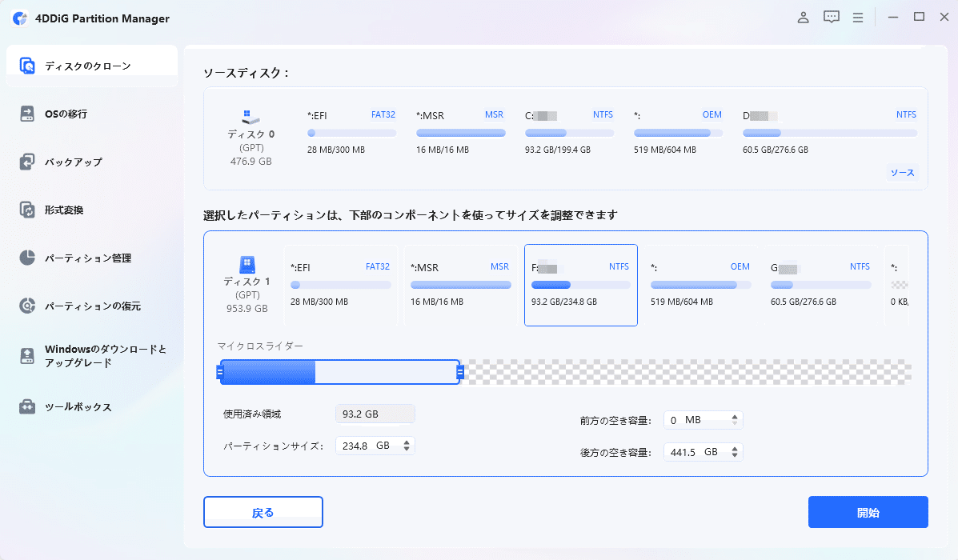Image resolution: width=958 pixels, height=560 pixels.
Task: Click the ソース link
Action: click(902, 172)
